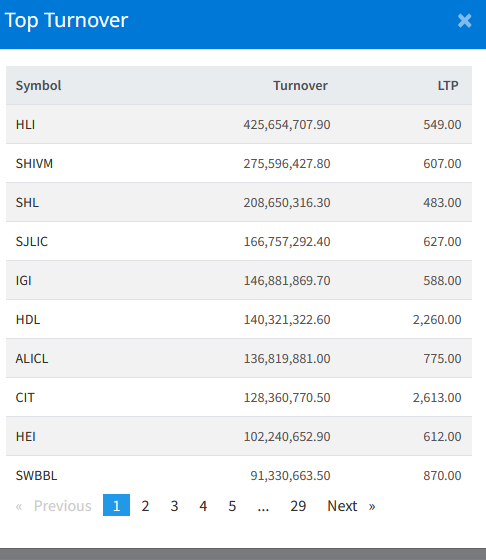Open page 4 in pagination
The width and height of the screenshot is (486, 560).
pyautogui.click(x=203, y=506)
